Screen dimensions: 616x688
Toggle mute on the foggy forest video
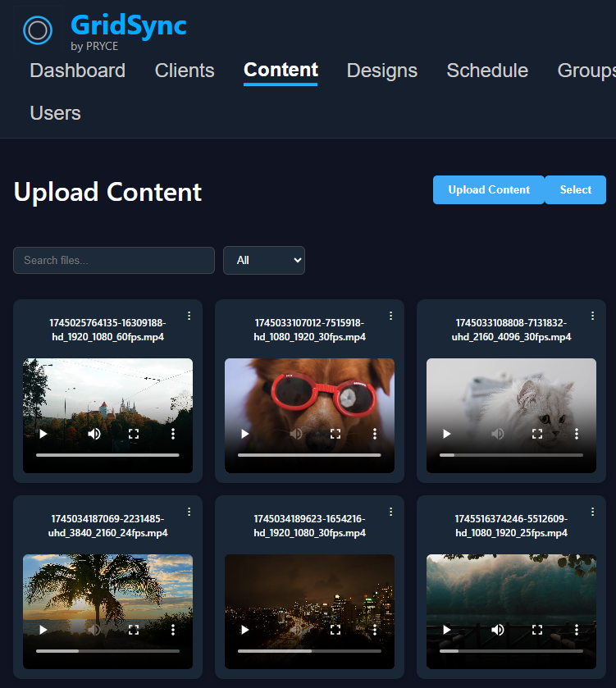click(x=498, y=630)
